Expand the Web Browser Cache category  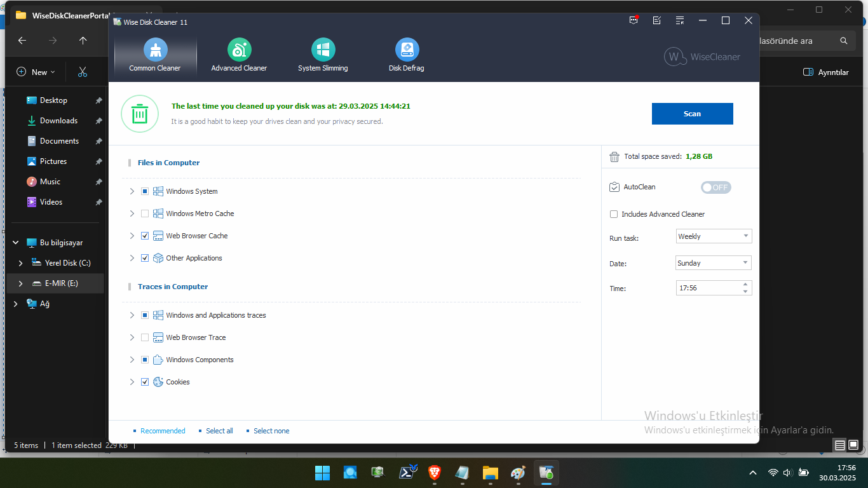tap(132, 236)
